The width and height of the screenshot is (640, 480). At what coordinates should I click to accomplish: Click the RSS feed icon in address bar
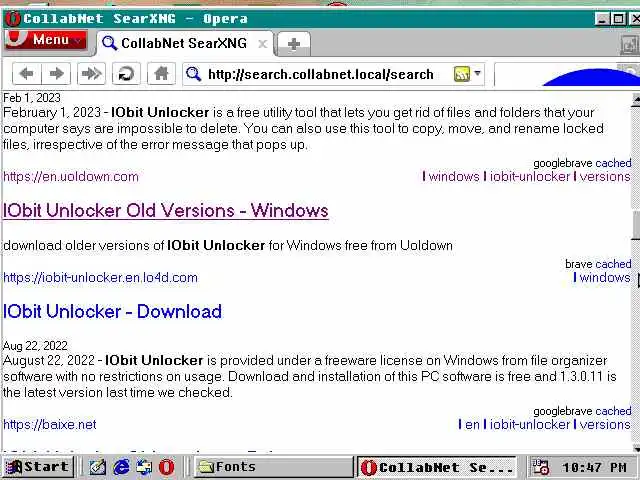coord(462,74)
